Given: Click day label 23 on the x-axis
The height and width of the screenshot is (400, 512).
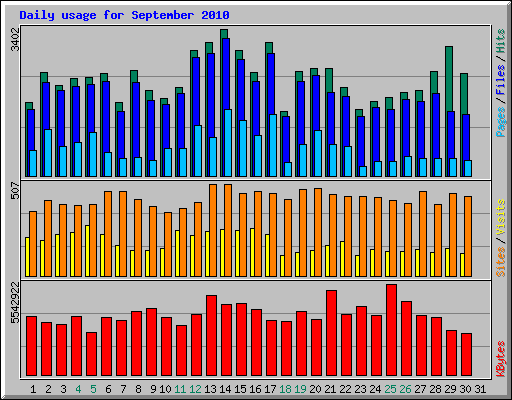Looking at the screenshot, I should (360, 389).
